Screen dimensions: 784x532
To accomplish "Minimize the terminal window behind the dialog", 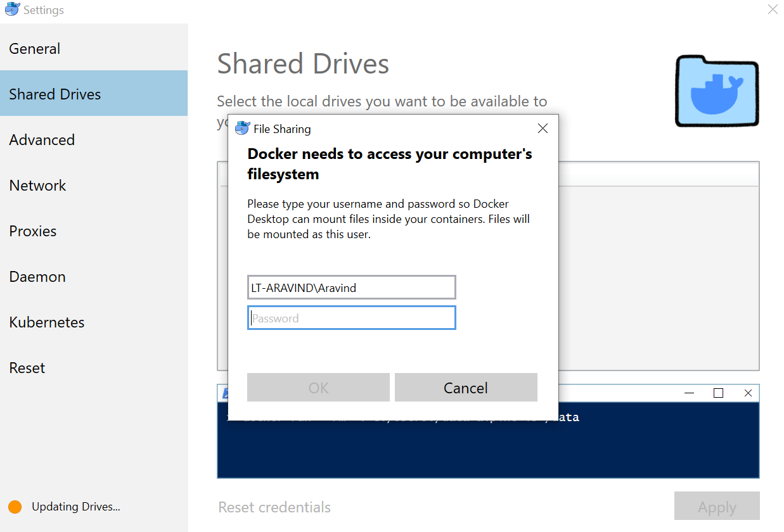I will [689, 393].
